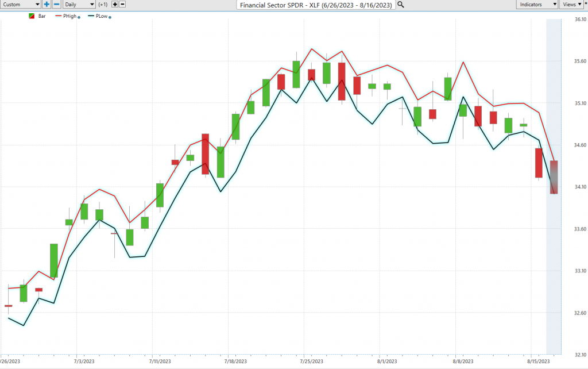Click the magnifying glass search icon
Screen dimensions: 588x369
pos(400,5)
